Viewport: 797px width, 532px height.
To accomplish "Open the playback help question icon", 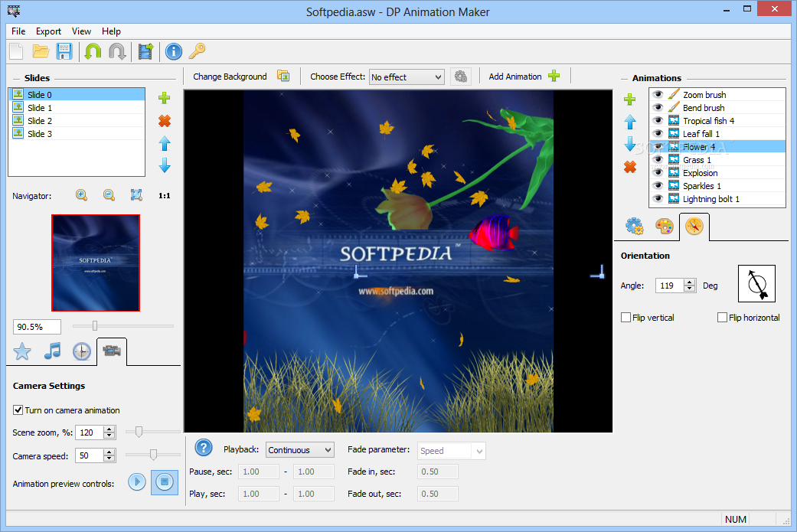I will 204,448.
